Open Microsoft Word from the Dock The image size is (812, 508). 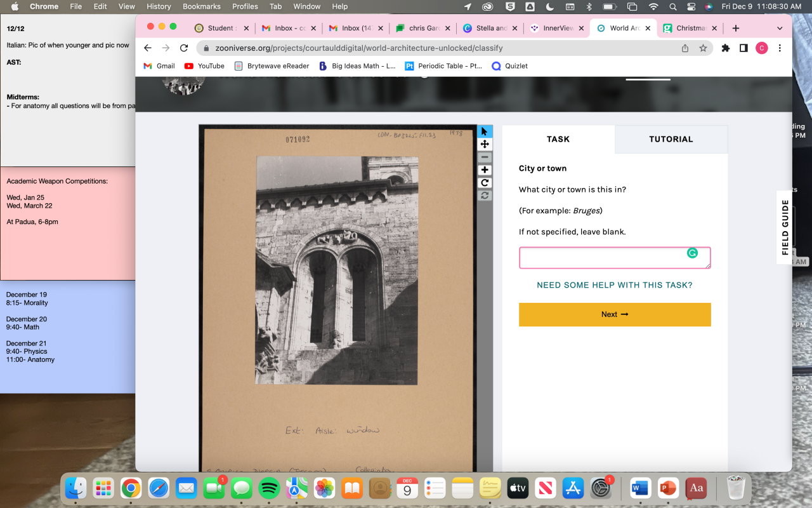coord(640,488)
